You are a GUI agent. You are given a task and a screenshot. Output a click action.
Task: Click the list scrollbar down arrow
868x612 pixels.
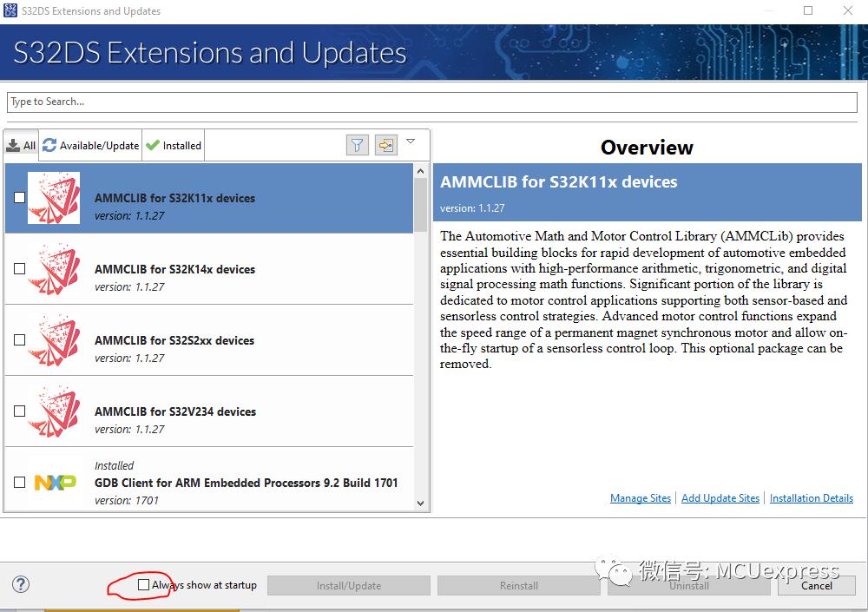tap(421, 503)
